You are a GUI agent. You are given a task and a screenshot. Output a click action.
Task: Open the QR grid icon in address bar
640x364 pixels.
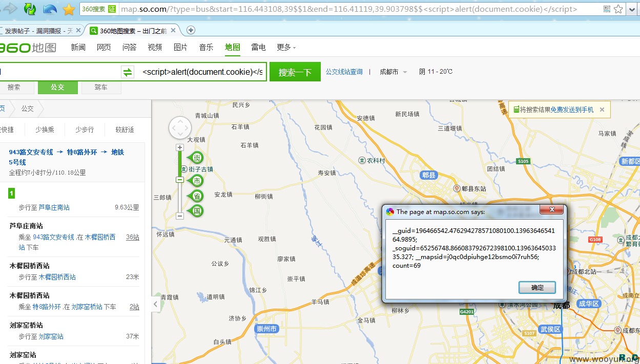[x=607, y=9]
